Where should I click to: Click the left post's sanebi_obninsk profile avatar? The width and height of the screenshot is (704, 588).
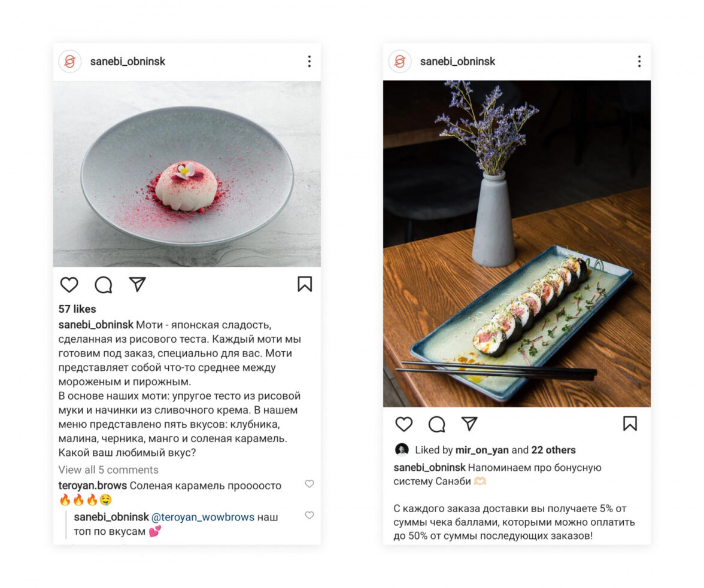pyautogui.click(x=70, y=62)
